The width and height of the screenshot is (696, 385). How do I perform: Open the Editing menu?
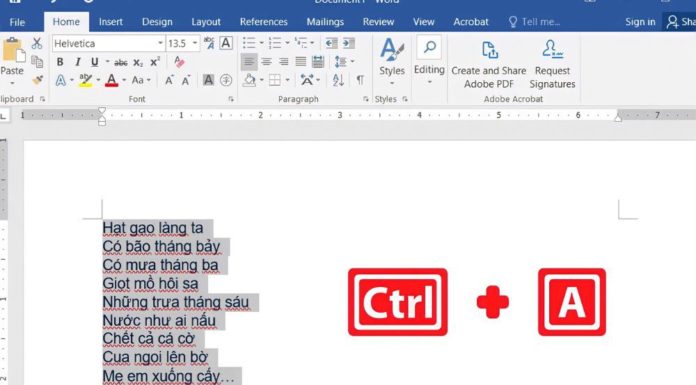[429, 60]
